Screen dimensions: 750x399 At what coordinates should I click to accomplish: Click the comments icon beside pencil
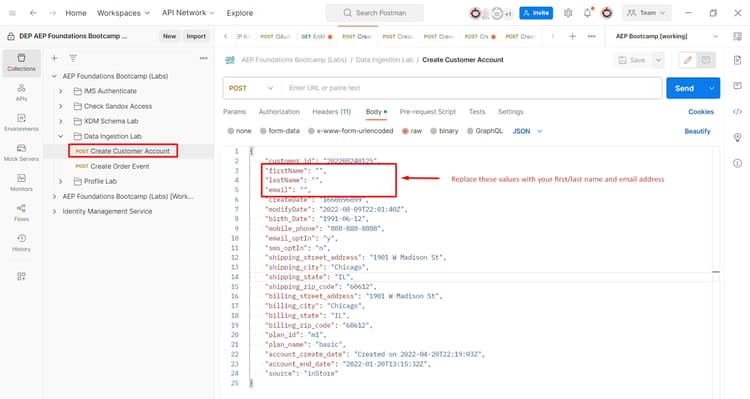(706, 60)
